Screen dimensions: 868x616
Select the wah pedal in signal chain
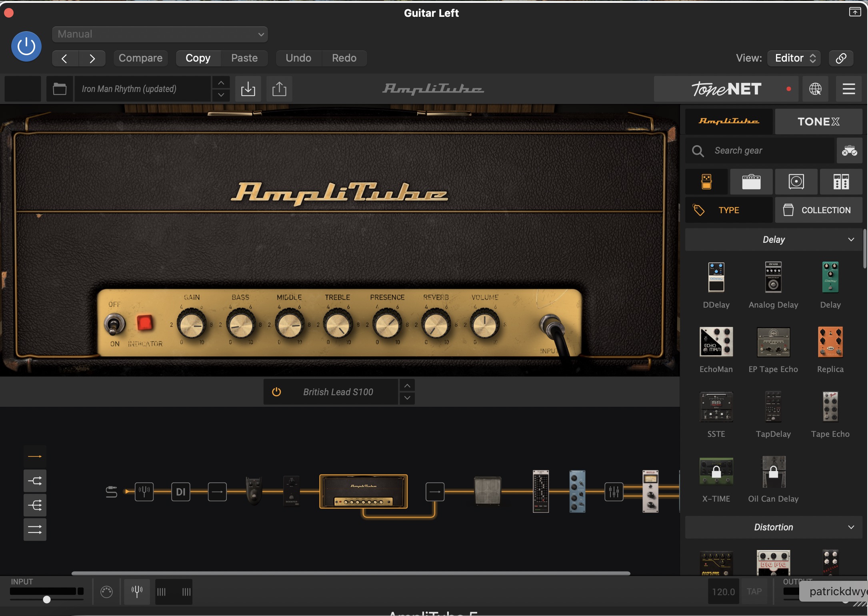pyautogui.click(x=254, y=491)
